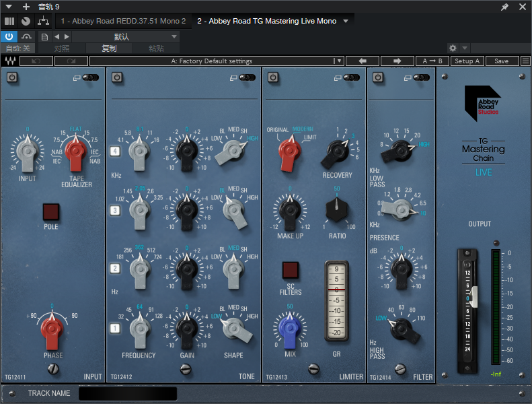Open the preset file page icon
The width and height of the screenshot is (532, 404).
pos(44,36)
